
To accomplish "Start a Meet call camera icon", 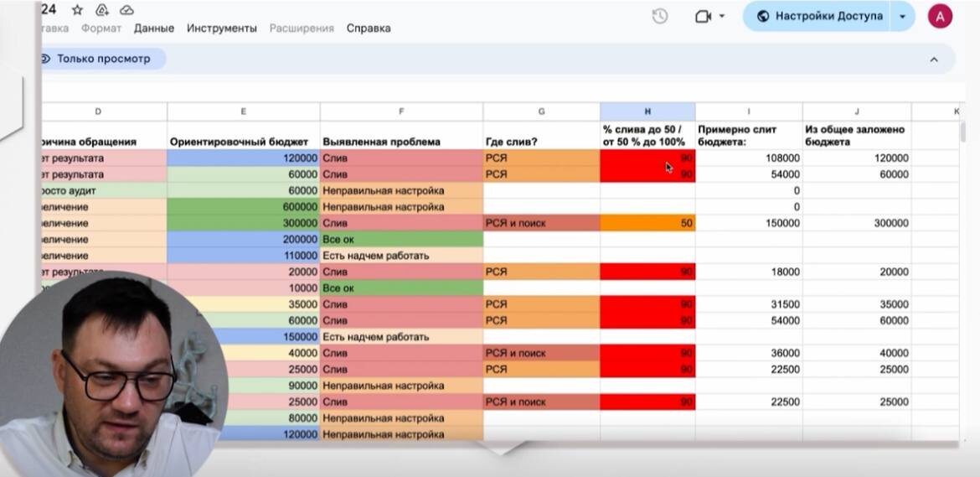I will coord(703,16).
